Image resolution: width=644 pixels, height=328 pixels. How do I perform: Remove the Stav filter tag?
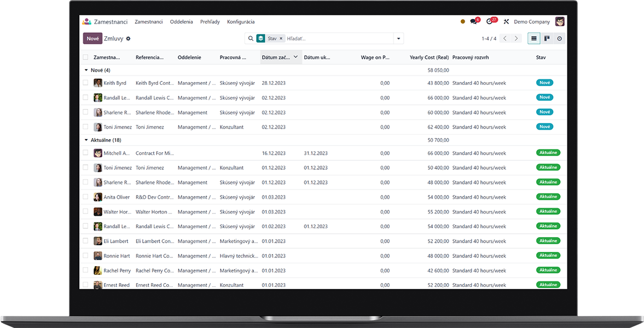pyautogui.click(x=281, y=39)
